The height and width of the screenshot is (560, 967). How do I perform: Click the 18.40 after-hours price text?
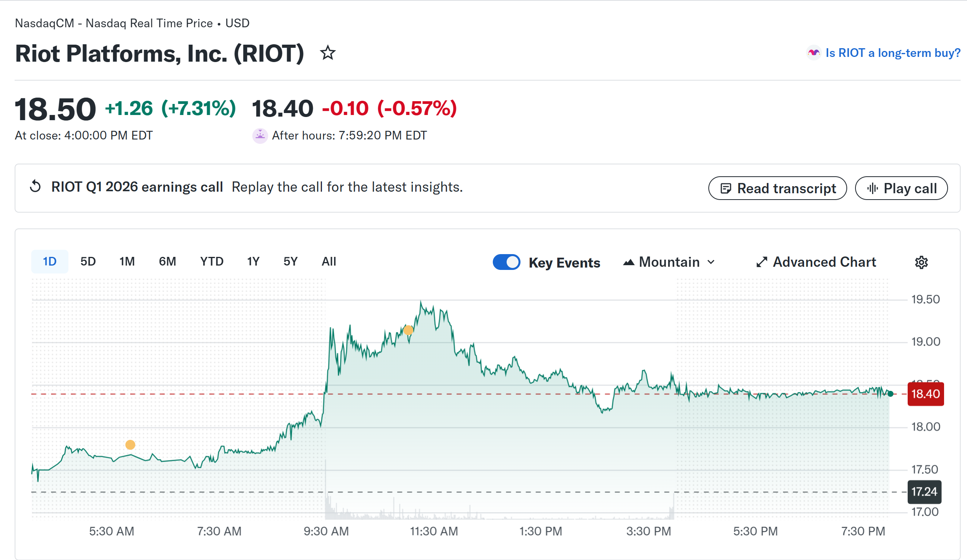coord(282,108)
